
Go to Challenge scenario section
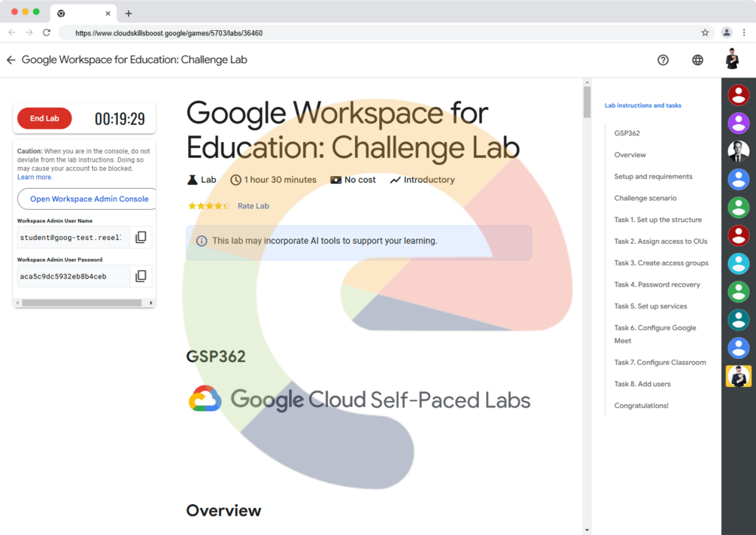point(645,198)
